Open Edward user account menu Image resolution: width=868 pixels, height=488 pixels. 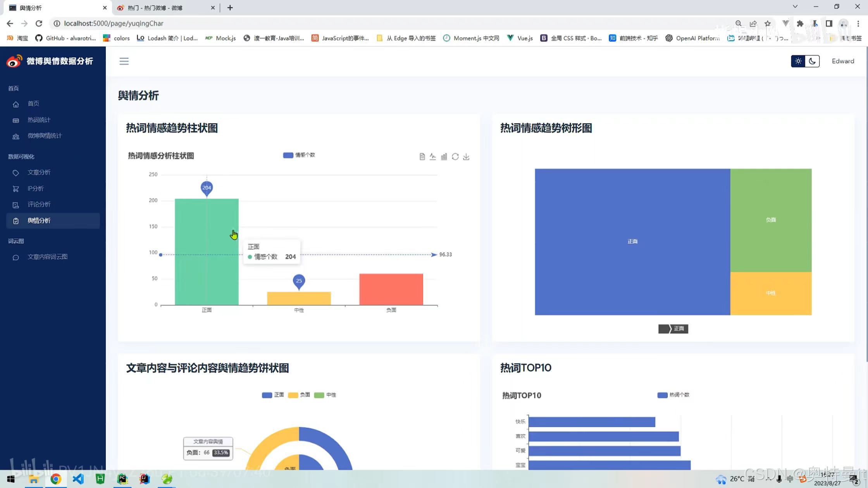(x=843, y=61)
